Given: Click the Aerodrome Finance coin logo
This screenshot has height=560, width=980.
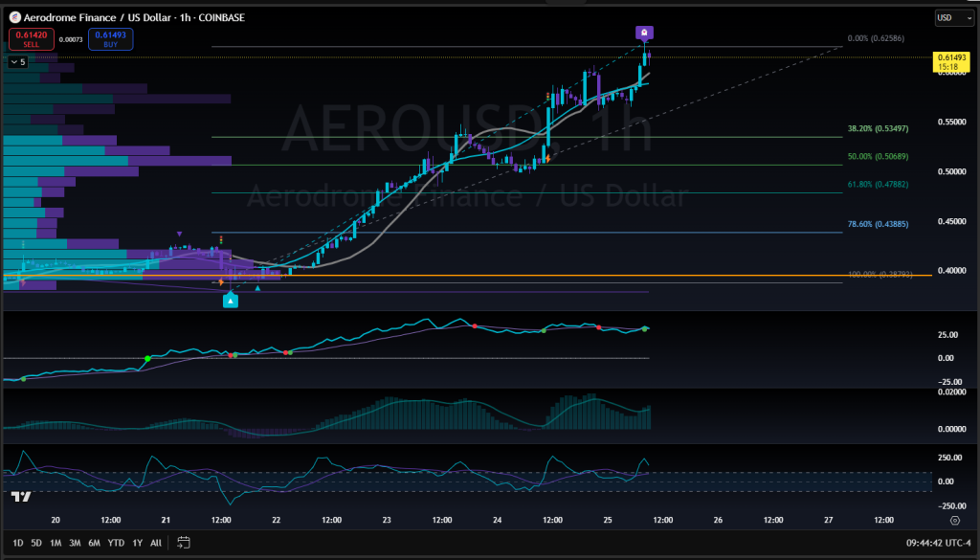Looking at the screenshot, I should (15, 17).
